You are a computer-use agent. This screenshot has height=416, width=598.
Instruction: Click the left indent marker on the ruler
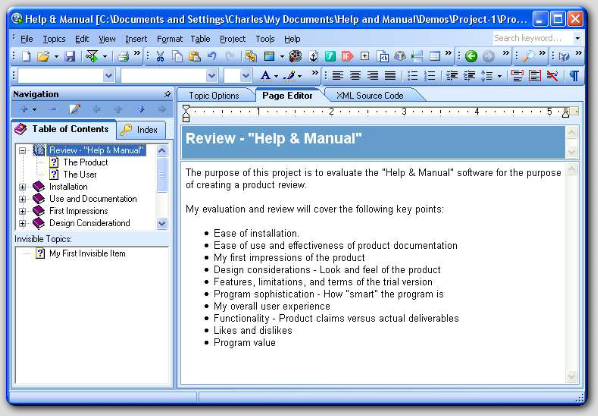(x=186, y=113)
